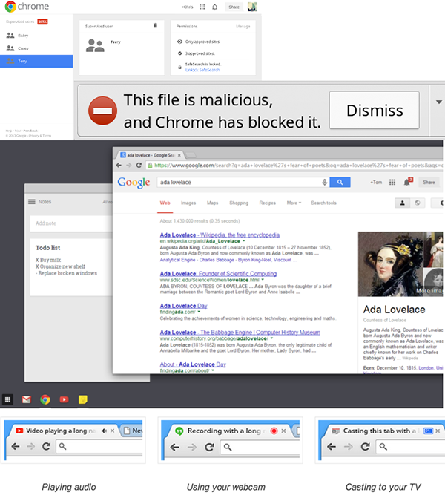This screenshot has height=504, width=445.
Task: Click Share button in supervised users header
Action: 234,7
